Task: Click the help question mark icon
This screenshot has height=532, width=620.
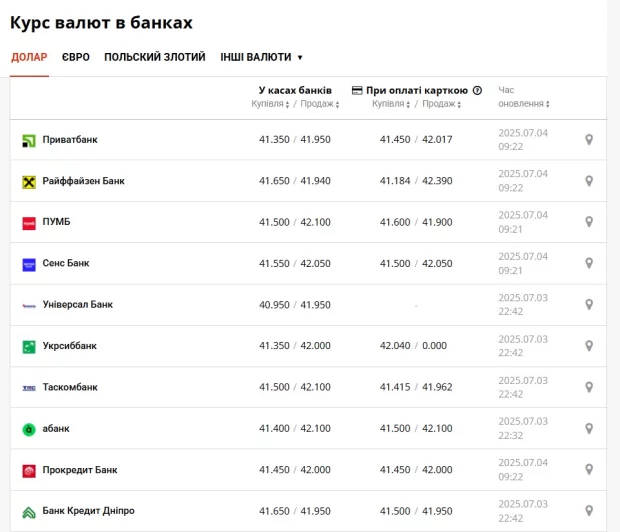Action: tap(477, 90)
